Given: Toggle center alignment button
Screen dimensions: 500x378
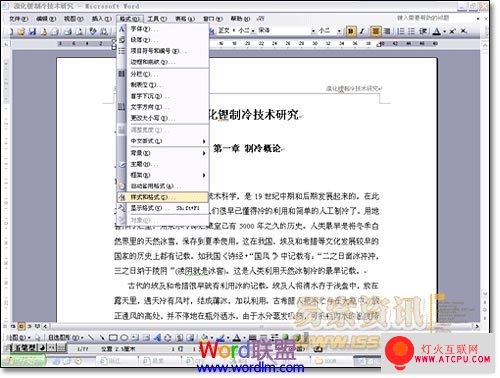Looking at the screenshot, I should tap(376, 31).
